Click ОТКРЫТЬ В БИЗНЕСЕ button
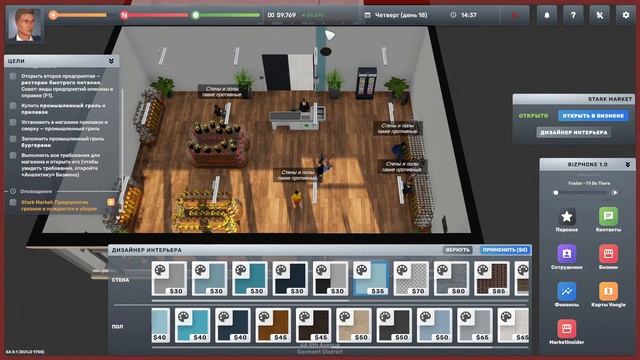This screenshot has width=640, height=360. click(593, 116)
